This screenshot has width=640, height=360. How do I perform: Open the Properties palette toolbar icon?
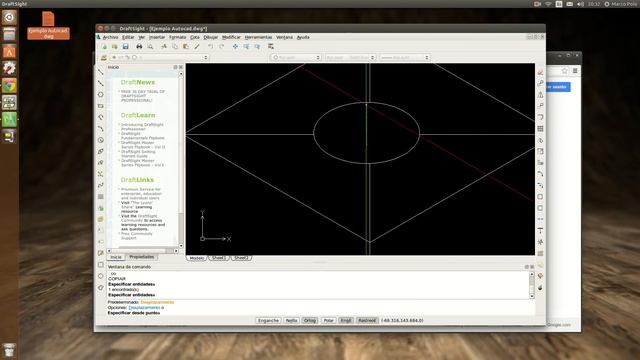point(271,47)
